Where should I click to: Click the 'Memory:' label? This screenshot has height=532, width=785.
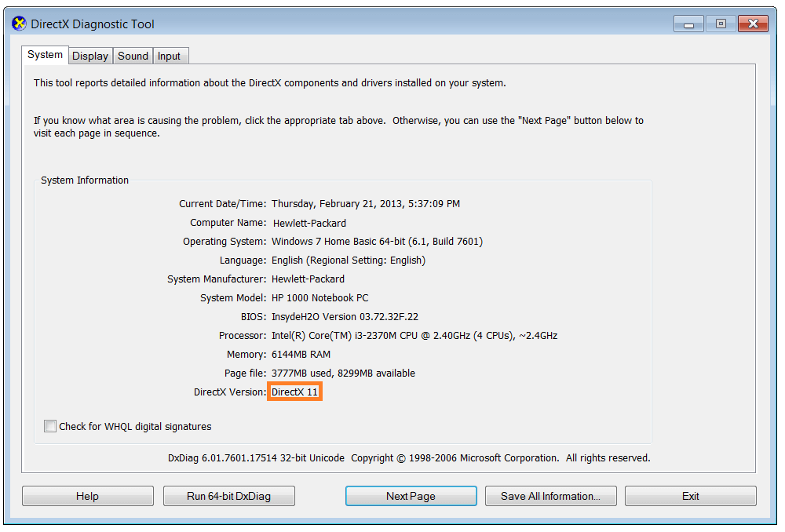click(x=246, y=355)
